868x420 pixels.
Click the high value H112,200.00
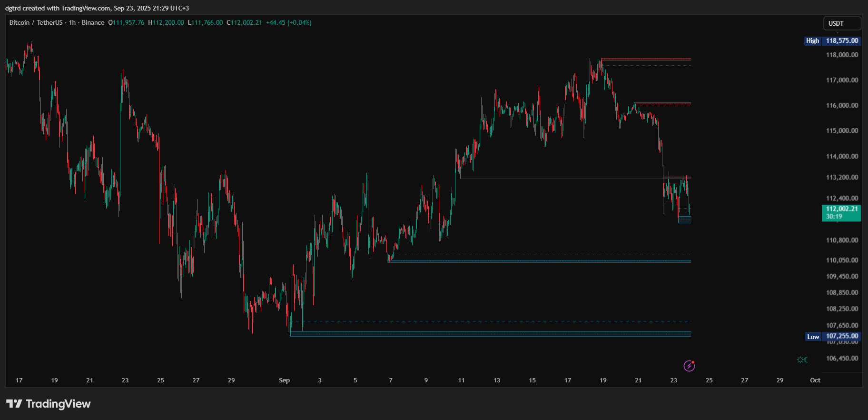(166, 22)
